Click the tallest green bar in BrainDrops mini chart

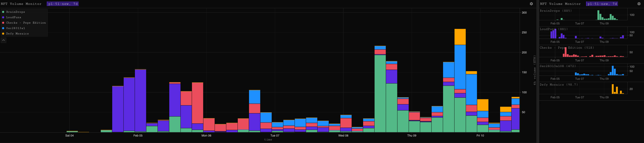598,15
